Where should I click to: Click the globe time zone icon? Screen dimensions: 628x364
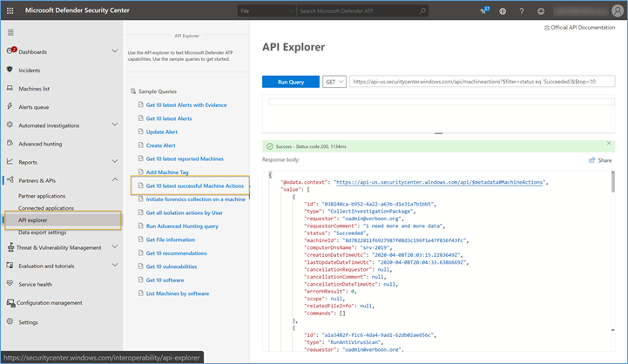click(503, 11)
